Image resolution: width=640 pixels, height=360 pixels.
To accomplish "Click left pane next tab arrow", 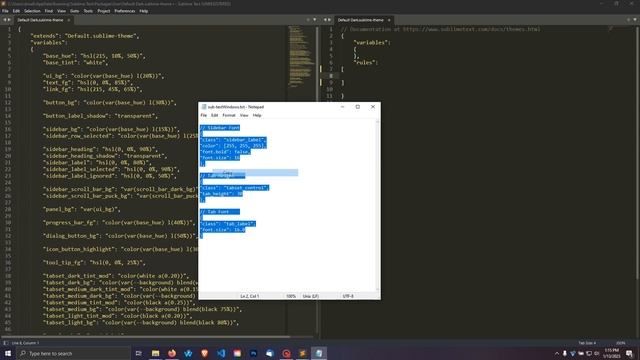I will 9,20.
